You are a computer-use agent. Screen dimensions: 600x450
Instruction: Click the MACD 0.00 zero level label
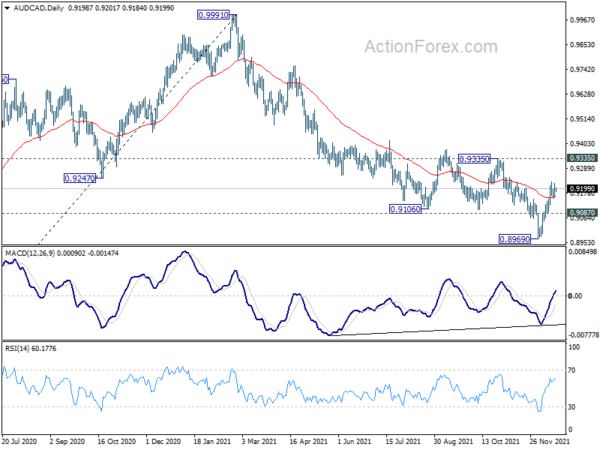click(x=576, y=296)
